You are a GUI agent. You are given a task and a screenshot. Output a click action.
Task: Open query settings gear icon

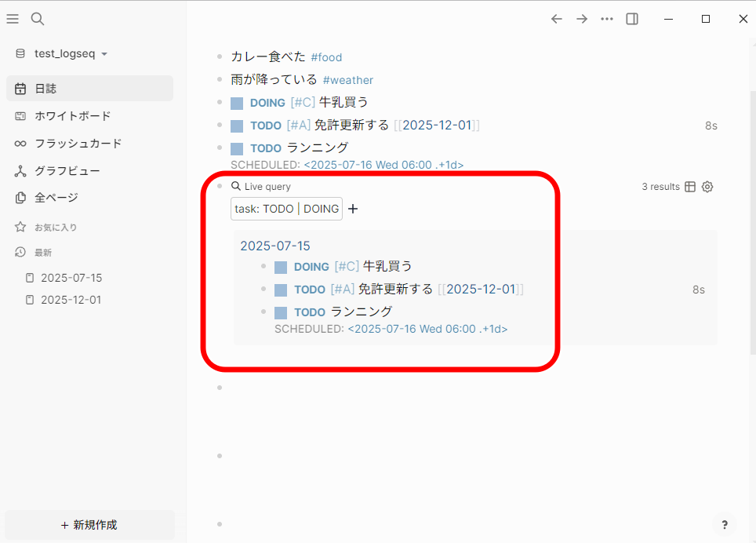(x=707, y=187)
